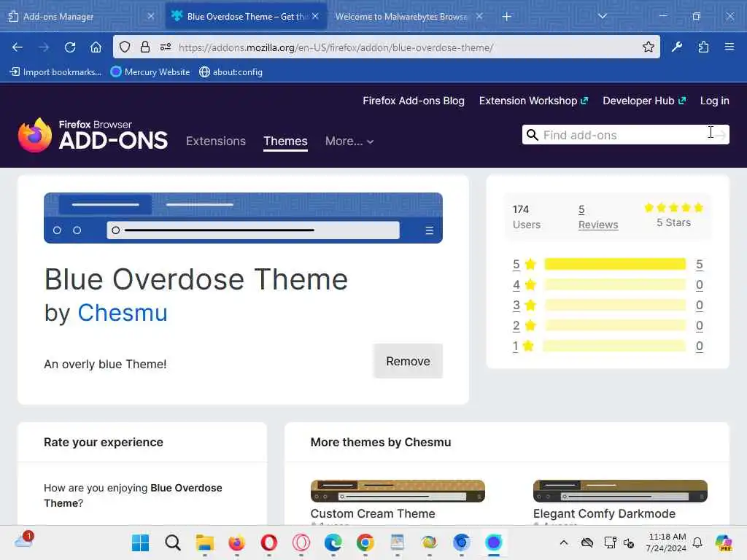View site security padlock info
Screen dimensions: 747x560
[x=145, y=47]
